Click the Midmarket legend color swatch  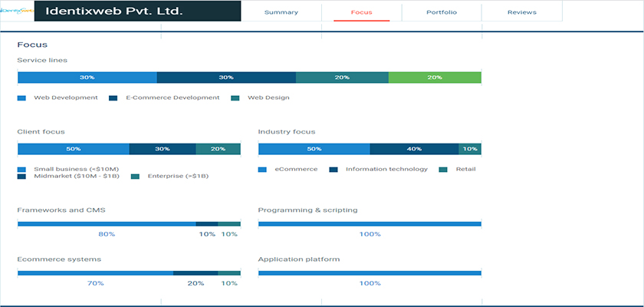coord(21,177)
